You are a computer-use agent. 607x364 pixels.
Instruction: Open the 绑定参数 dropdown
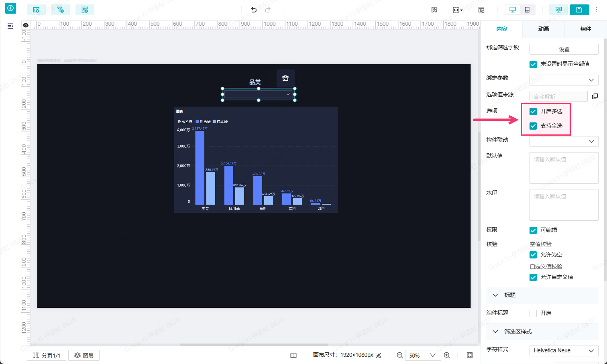click(564, 80)
